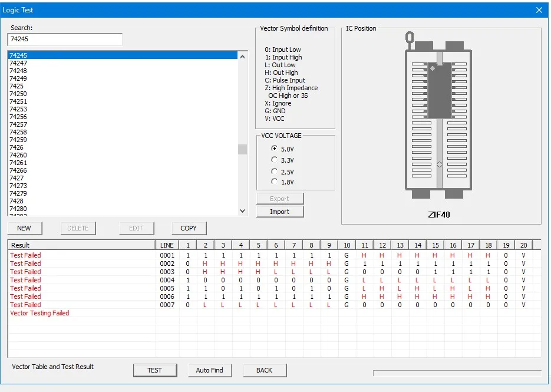The height and width of the screenshot is (392, 551).
Task: Pick the 1.8V voltage radio button
Action: click(x=274, y=182)
